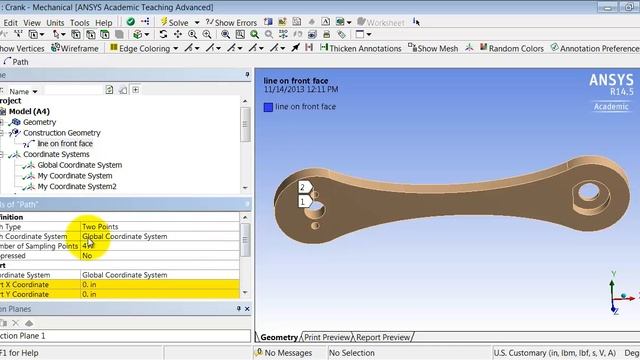Select the Box Zoom tool icon
The image size is (640, 360).
207,35
